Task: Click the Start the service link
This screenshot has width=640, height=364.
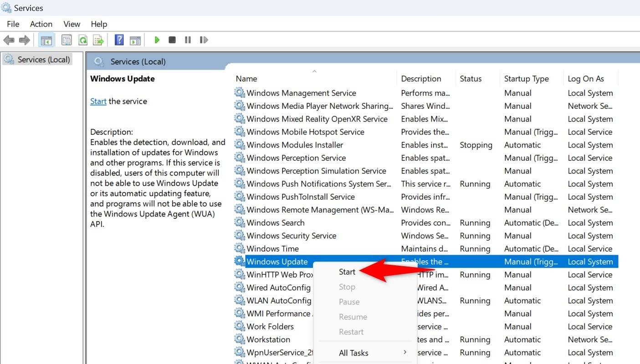Action: click(x=98, y=101)
